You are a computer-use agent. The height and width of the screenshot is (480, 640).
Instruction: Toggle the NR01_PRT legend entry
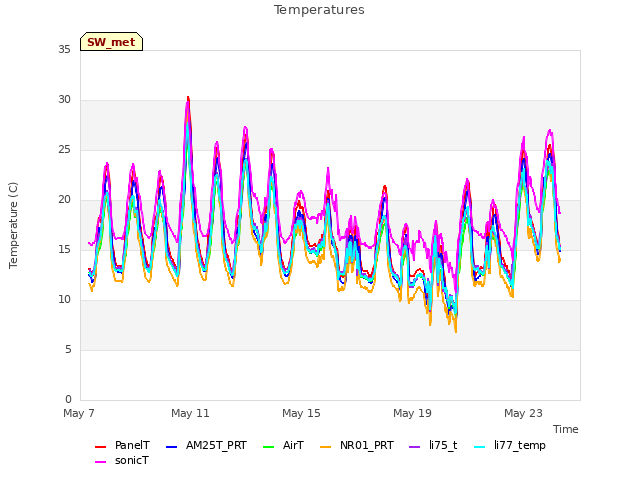tap(357, 445)
